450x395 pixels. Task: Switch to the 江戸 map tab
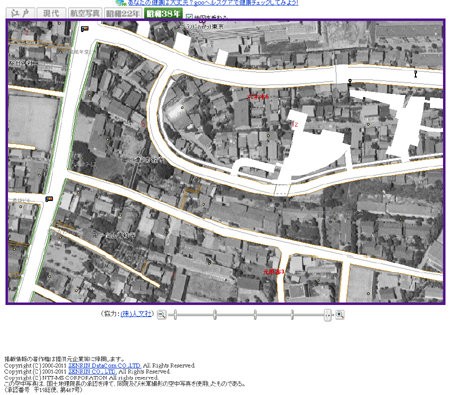[x=21, y=13]
